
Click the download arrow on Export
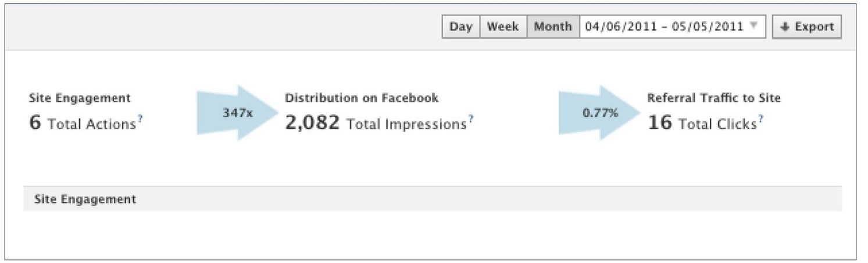pos(784,27)
